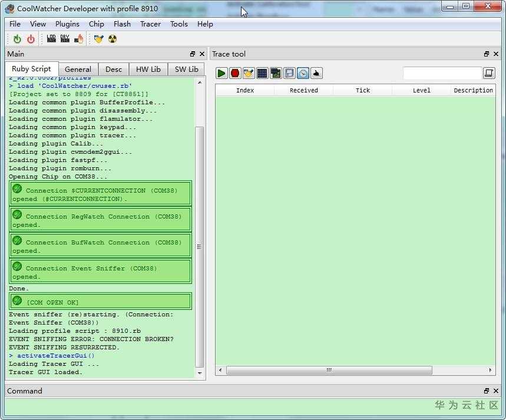This screenshot has width=506, height=420.
Task: Switch to the SW Lib tab
Action: click(x=186, y=69)
